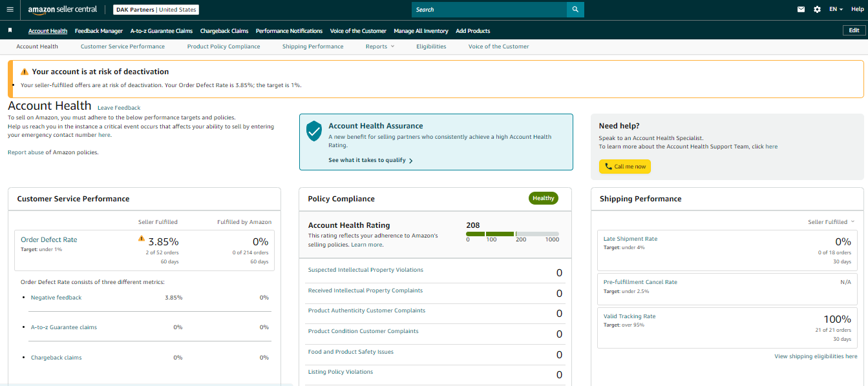
Task: Open the Seller Fulfilled shipping dropdown
Action: [x=831, y=222]
